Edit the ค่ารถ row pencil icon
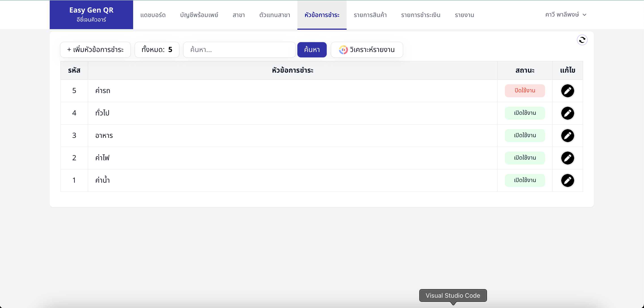 (x=567, y=91)
